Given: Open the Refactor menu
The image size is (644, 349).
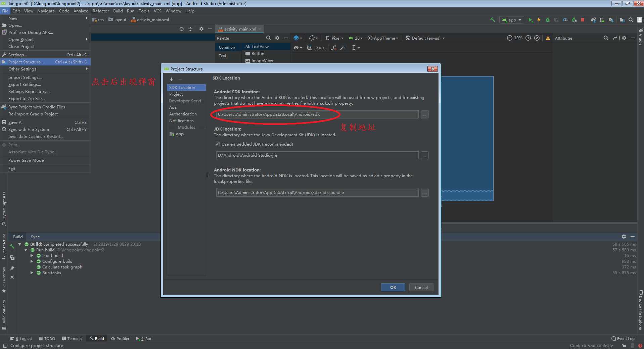Looking at the screenshot, I should point(101,11).
